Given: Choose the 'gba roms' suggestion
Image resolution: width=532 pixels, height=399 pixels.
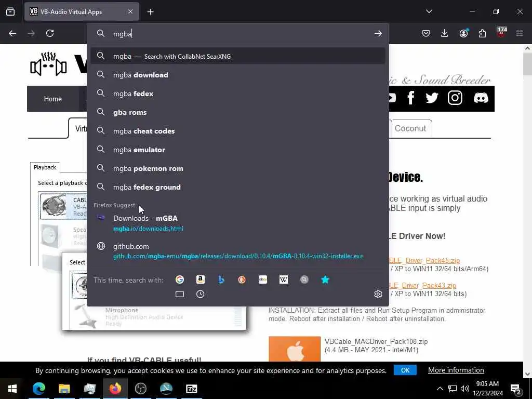Looking at the screenshot, I should 238,112.
